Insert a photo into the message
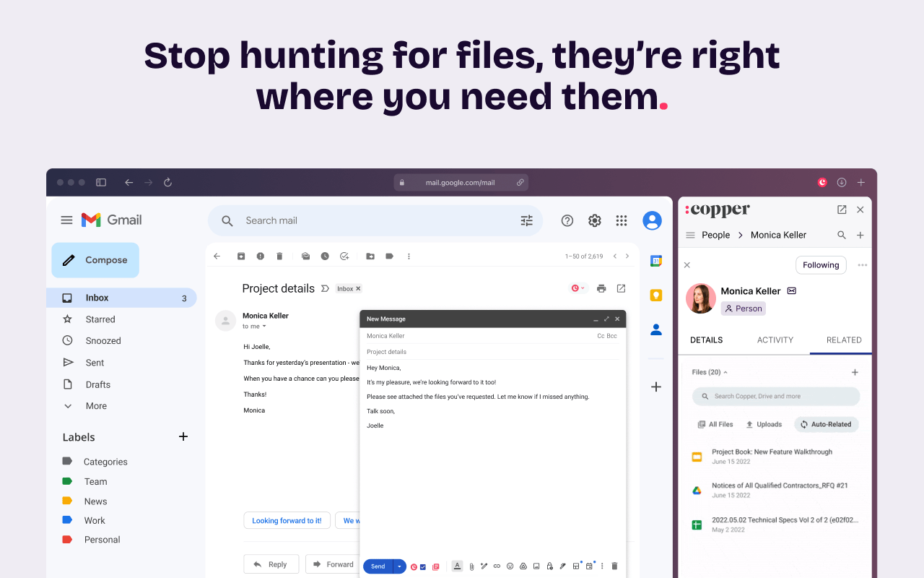The height and width of the screenshot is (578, 924). [536, 566]
